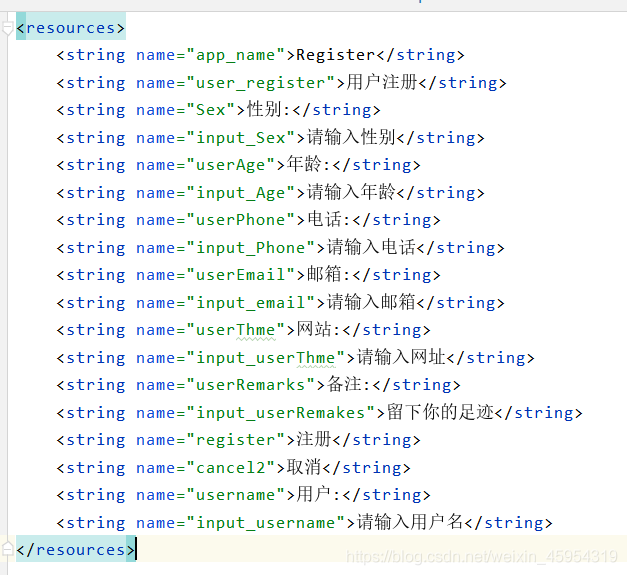This screenshot has height=575, width=627.
Task: Click the "userEmail" attribute value
Action: click(240, 275)
